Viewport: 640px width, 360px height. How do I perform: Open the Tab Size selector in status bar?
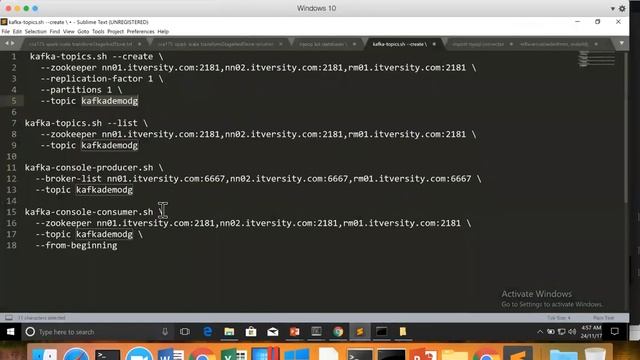558,318
